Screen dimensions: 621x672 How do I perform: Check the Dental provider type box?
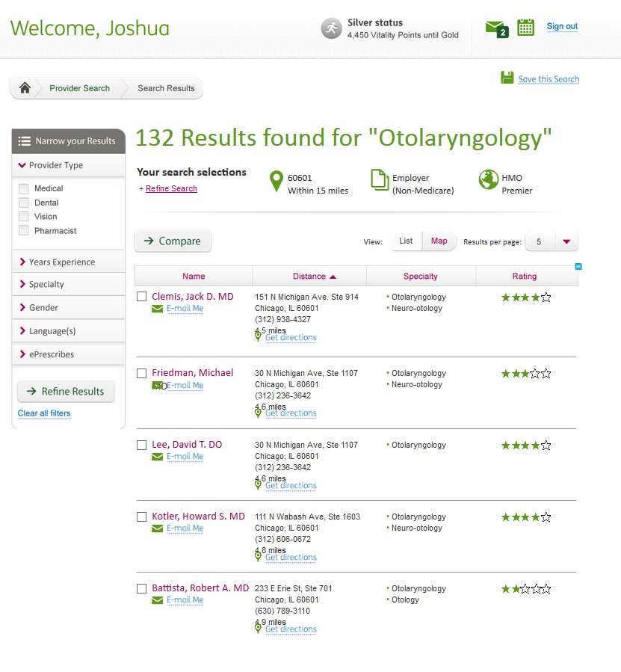(24, 203)
